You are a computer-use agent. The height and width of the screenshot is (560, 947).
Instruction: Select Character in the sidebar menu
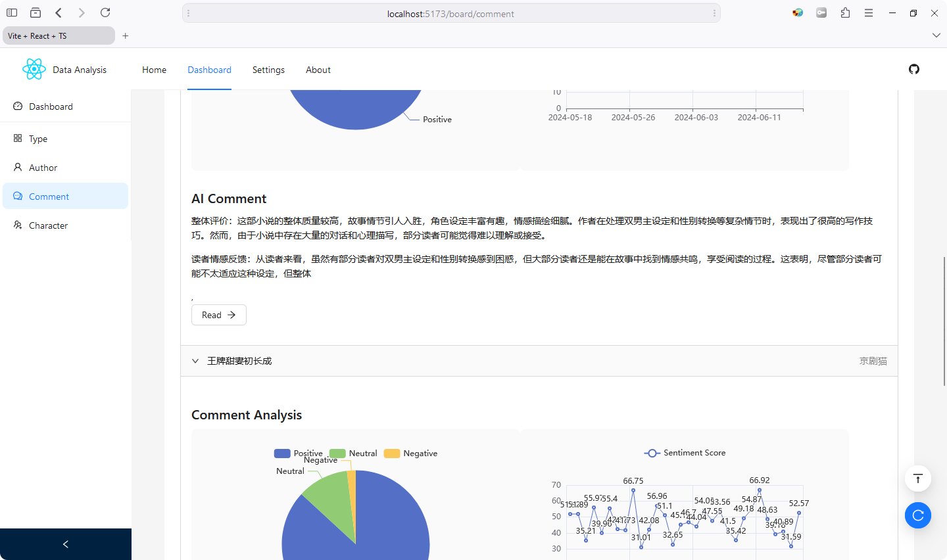(65, 225)
